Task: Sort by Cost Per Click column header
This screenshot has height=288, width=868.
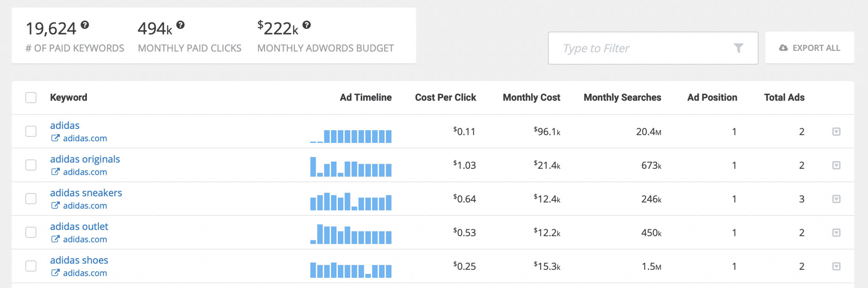Action: (445, 98)
